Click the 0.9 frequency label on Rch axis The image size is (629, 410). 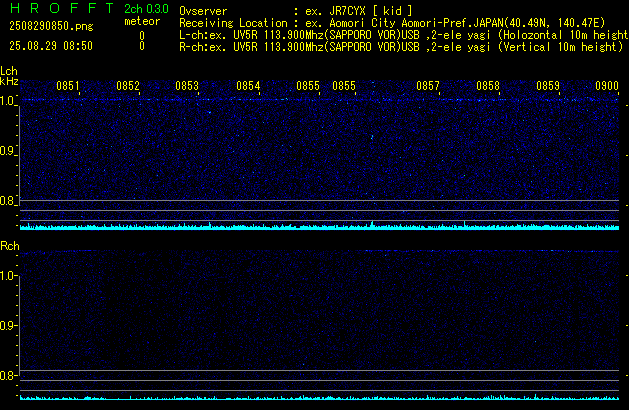coord(8,325)
